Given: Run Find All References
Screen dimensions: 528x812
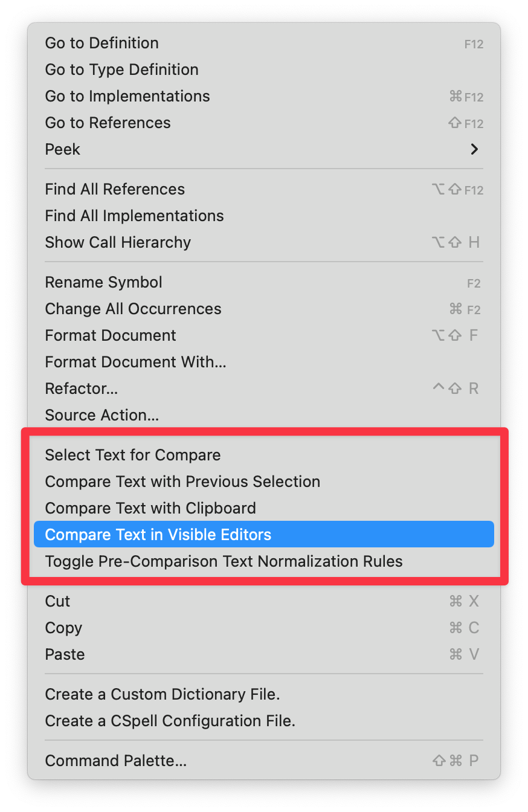Looking at the screenshot, I should click(264, 189).
